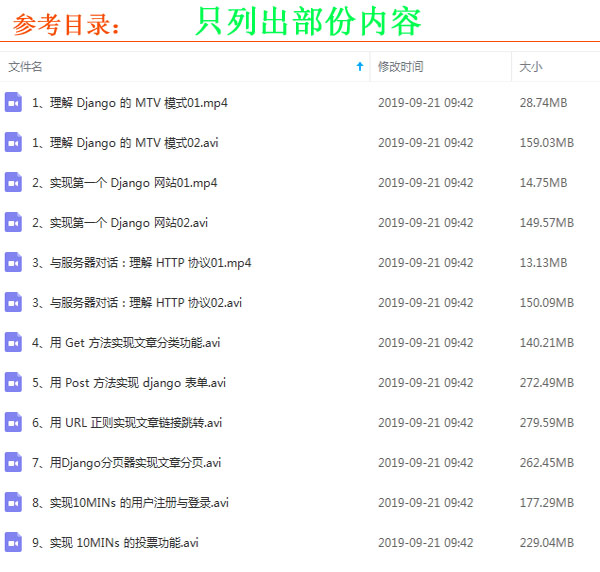Sort files by 大小 column
Screen dimensions: 600x572
[x=530, y=67]
